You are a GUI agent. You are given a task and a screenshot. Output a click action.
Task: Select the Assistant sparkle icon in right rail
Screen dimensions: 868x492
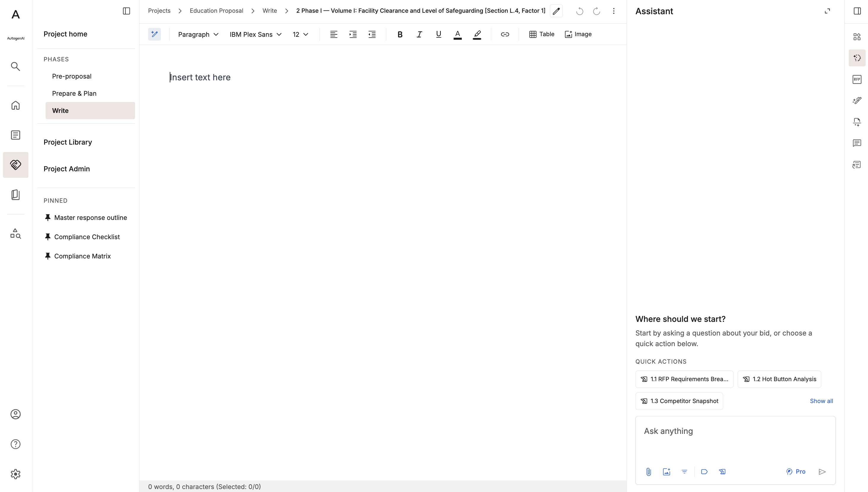click(857, 58)
